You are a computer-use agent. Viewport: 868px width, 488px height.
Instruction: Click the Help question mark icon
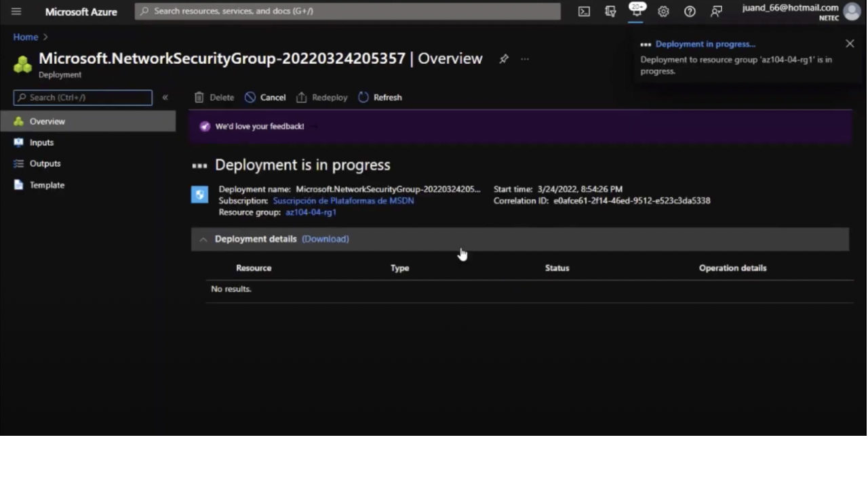pyautogui.click(x=690, y=12)
